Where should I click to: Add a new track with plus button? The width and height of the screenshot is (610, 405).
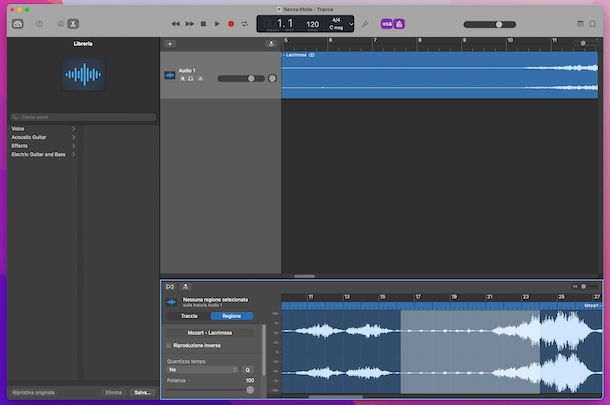click(170, 44)
